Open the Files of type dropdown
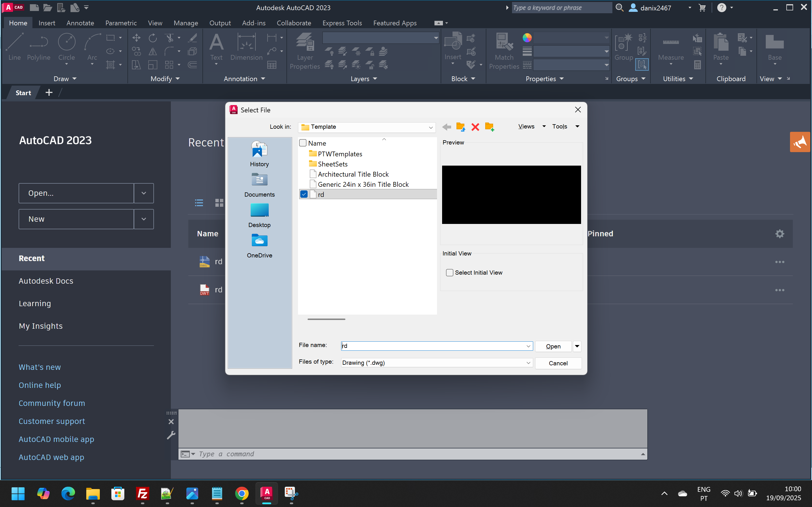 [x=528, y=363]
